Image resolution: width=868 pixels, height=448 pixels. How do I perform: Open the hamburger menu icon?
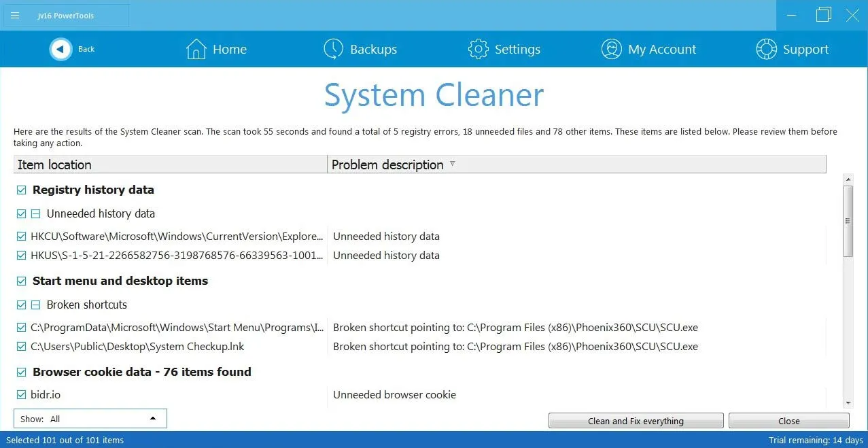point(14,15)
